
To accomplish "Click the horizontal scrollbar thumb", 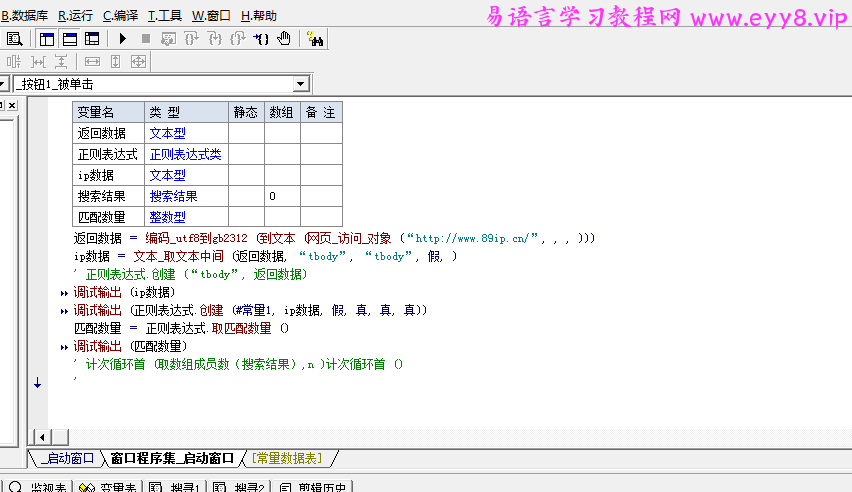I will (x=60, y=437).
